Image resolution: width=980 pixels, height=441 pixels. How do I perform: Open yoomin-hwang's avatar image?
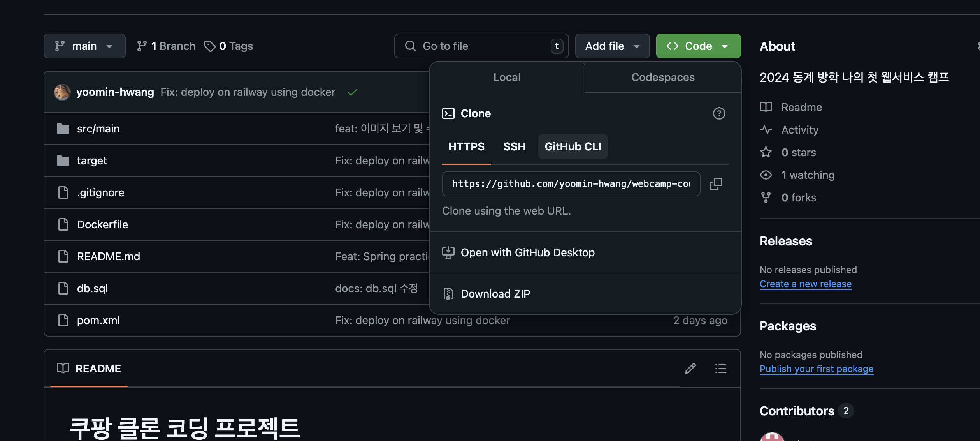62,92
